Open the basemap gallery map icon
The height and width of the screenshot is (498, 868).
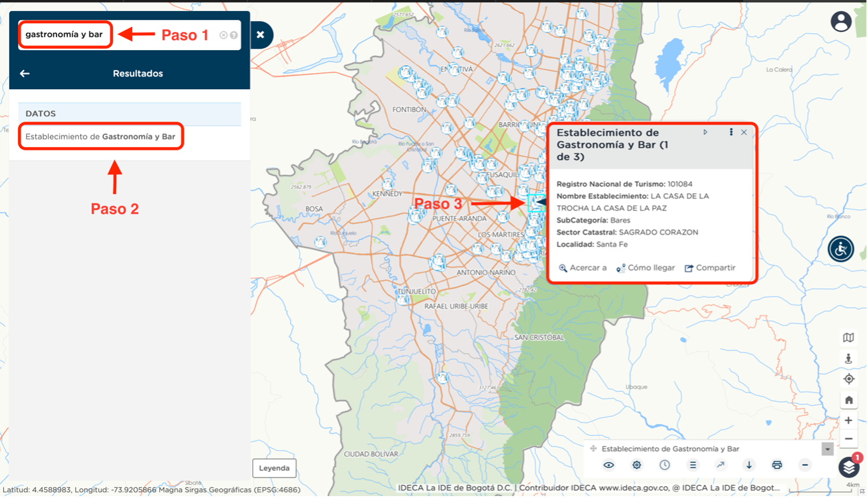coord(849,338)
